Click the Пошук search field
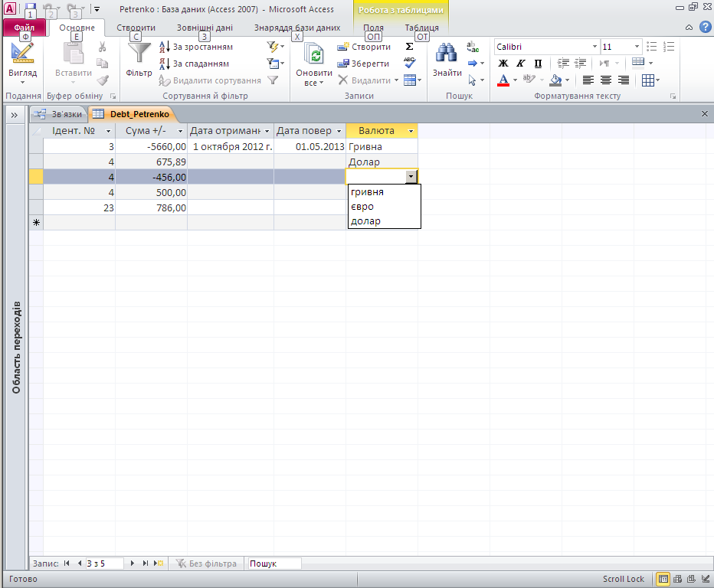Viewport: 714px width, 588px height. (x=273, y=563)
